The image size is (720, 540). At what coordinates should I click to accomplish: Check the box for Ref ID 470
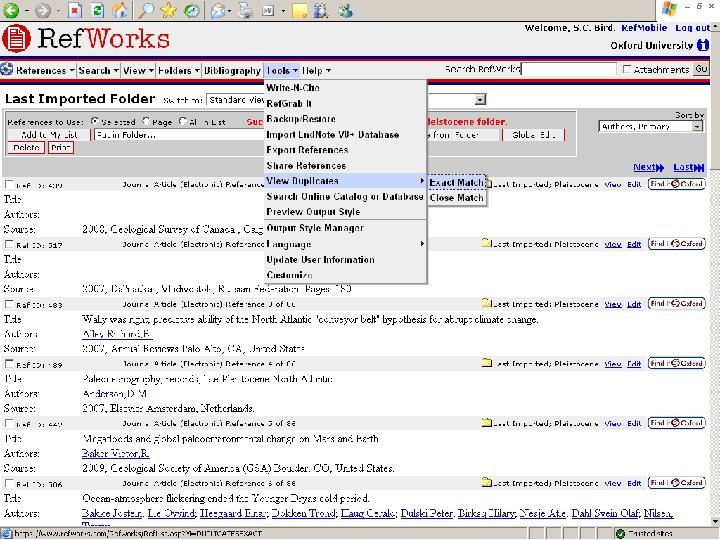(9, 184)
